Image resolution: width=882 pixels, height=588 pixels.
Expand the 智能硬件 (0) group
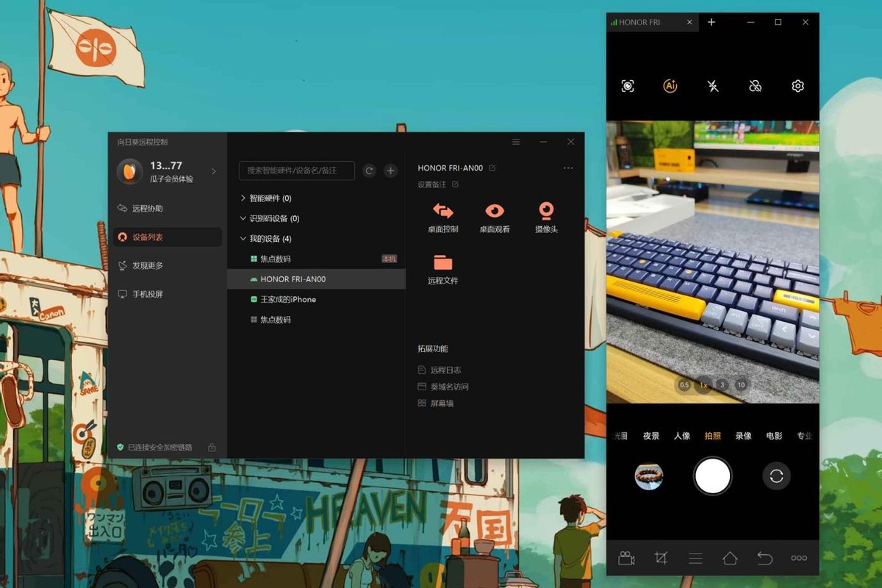tap(243, 198)
